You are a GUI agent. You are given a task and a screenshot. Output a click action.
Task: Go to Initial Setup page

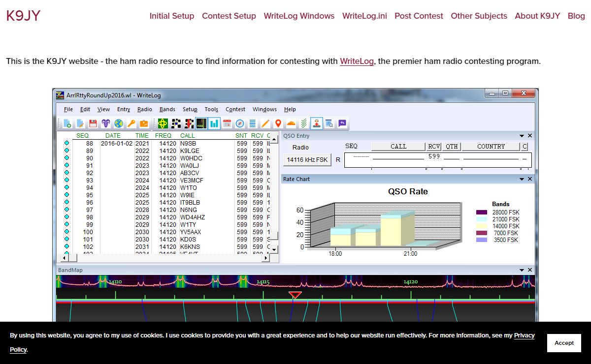[172, 16]
